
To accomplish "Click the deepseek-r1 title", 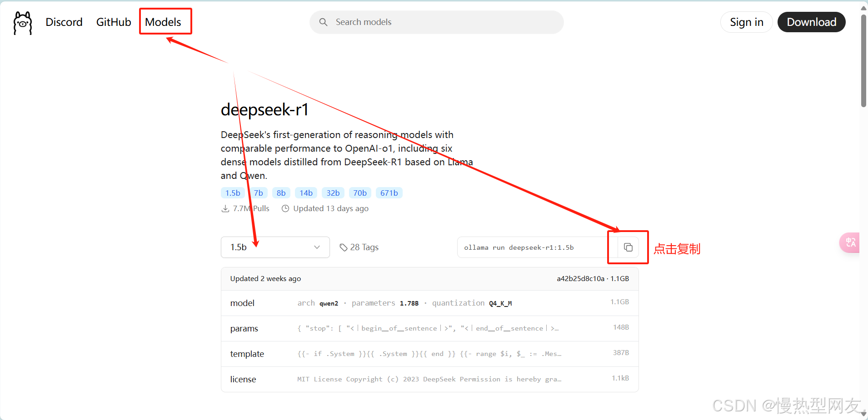I will point(265,109).
